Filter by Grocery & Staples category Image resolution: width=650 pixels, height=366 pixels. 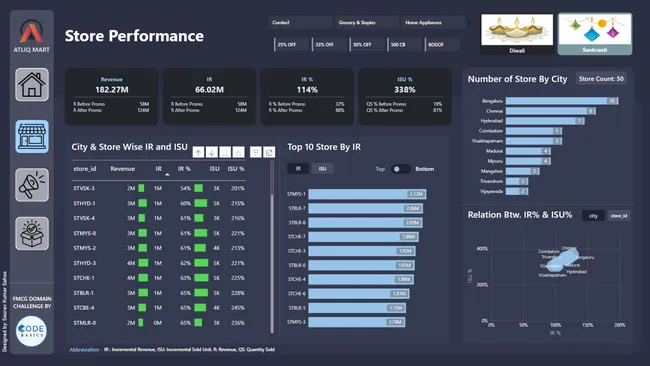366,22
